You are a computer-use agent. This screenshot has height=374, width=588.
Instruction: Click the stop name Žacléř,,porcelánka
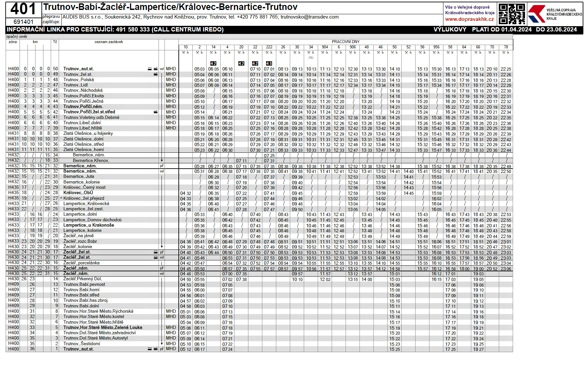click(81, 263)
